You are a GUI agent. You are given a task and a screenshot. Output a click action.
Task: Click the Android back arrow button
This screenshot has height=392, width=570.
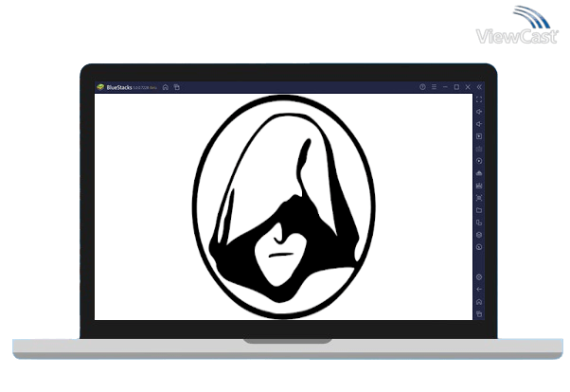click(x=479, y=290)
